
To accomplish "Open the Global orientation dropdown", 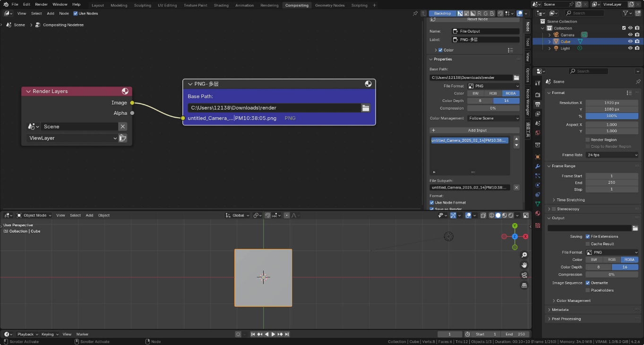I will (x=237, y=216).
